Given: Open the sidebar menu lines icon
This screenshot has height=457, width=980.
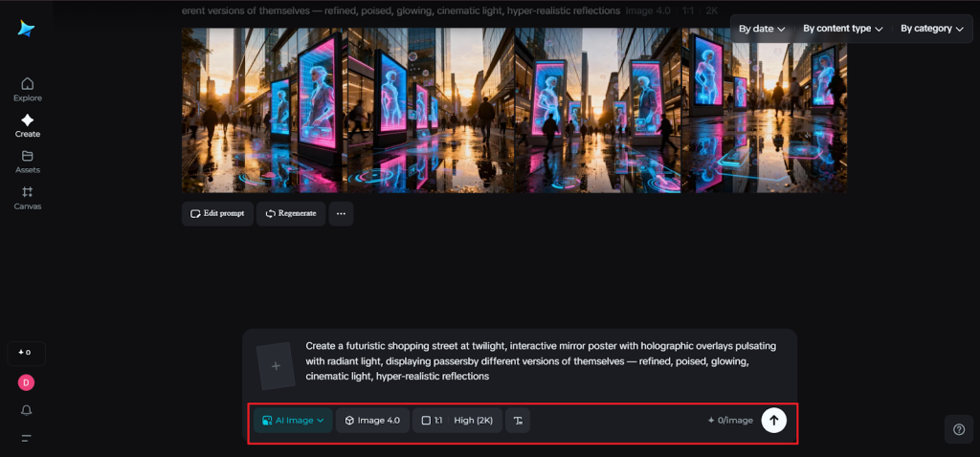Looking at the screenshot, I should pyautogui.click(x=27, y=438).
